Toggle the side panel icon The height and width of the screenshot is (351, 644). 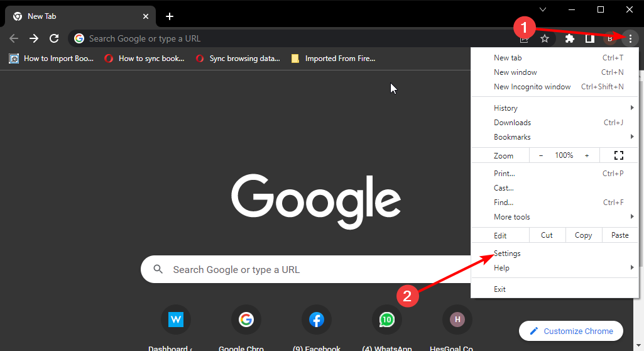590,38
